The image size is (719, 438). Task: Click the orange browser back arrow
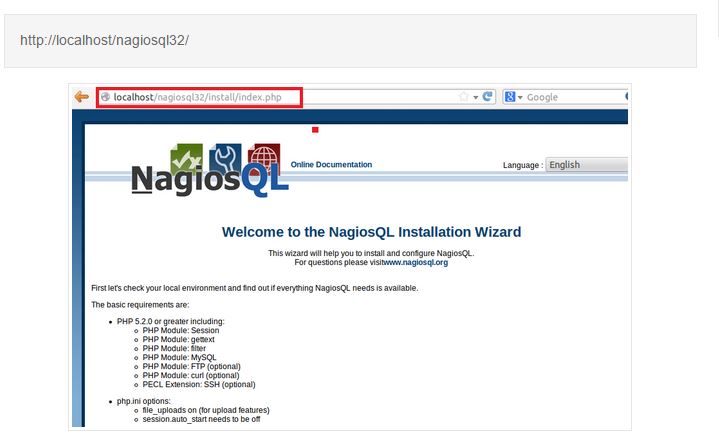point(81,97)
